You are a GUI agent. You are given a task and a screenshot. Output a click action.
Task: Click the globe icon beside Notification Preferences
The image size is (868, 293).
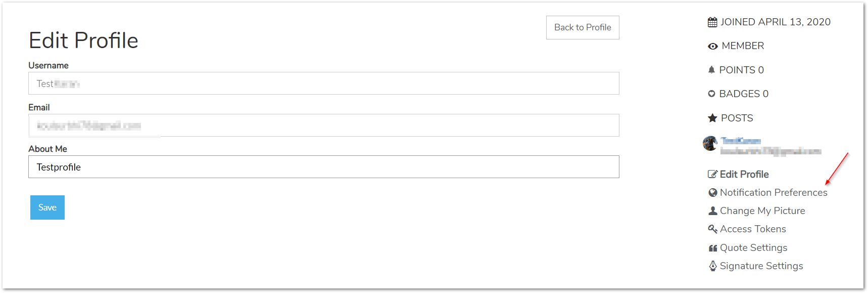pyautogui.click(x=713, y=192)
